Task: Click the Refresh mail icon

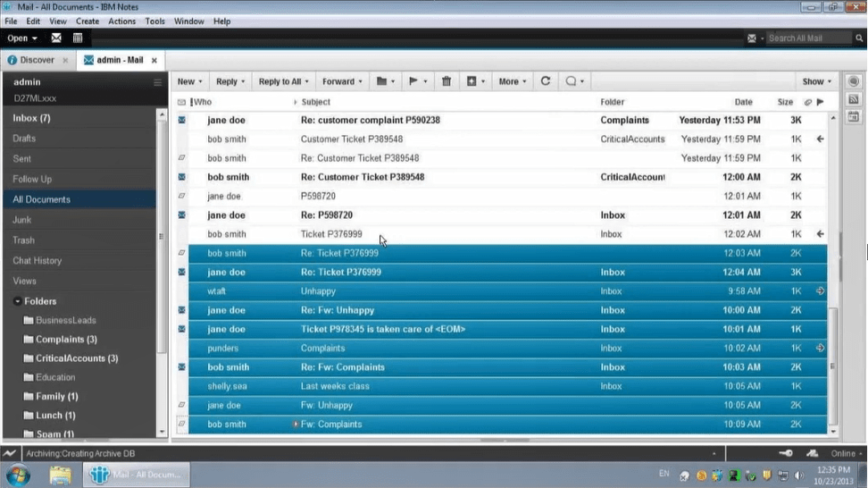Action: [x=546, y=81]
